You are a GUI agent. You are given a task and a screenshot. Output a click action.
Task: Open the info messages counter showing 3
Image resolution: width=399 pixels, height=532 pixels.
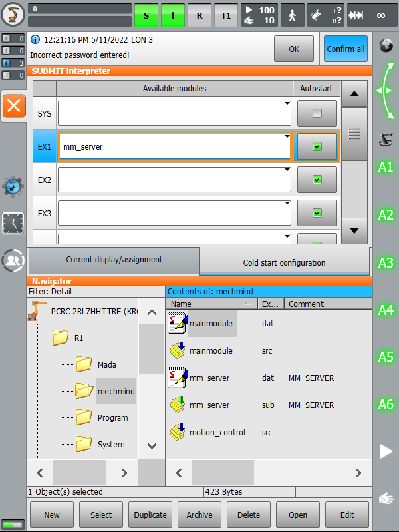coord(13,63)
